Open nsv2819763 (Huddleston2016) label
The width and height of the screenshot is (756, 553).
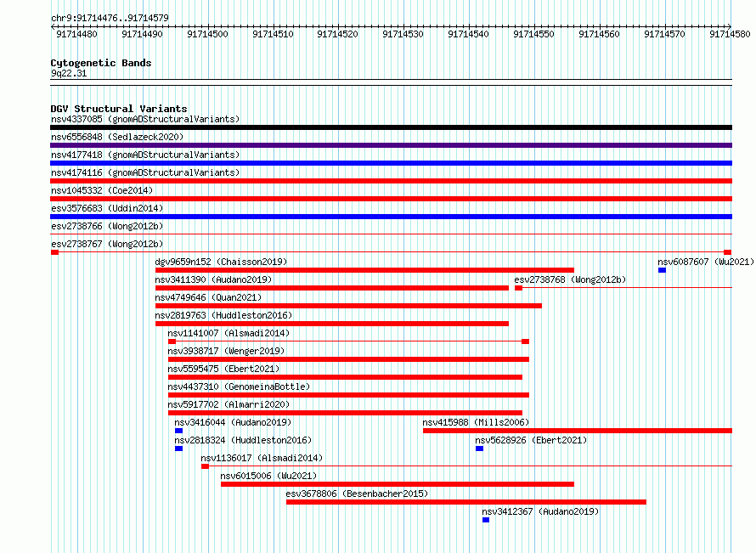coord(223,315)
